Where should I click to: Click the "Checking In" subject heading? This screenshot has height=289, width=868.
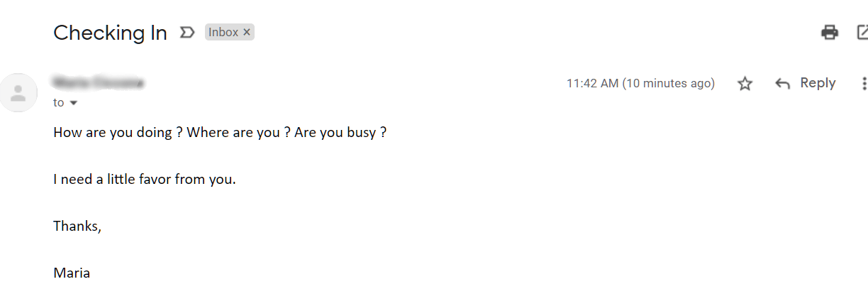point(110,33)
